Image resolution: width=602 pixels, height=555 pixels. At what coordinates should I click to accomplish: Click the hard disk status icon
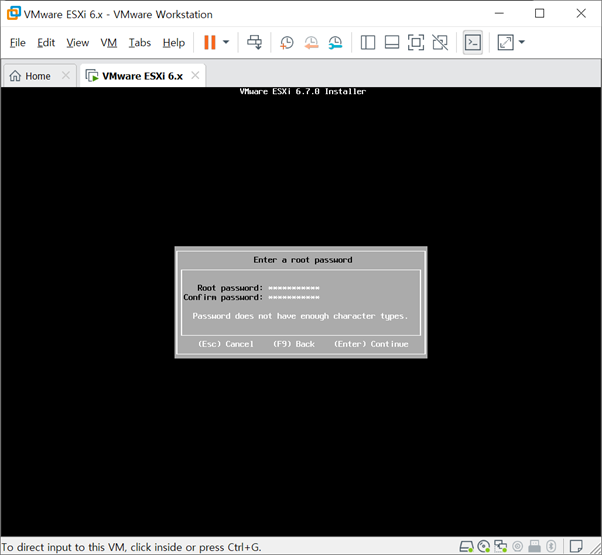click(x=466, y=546)
